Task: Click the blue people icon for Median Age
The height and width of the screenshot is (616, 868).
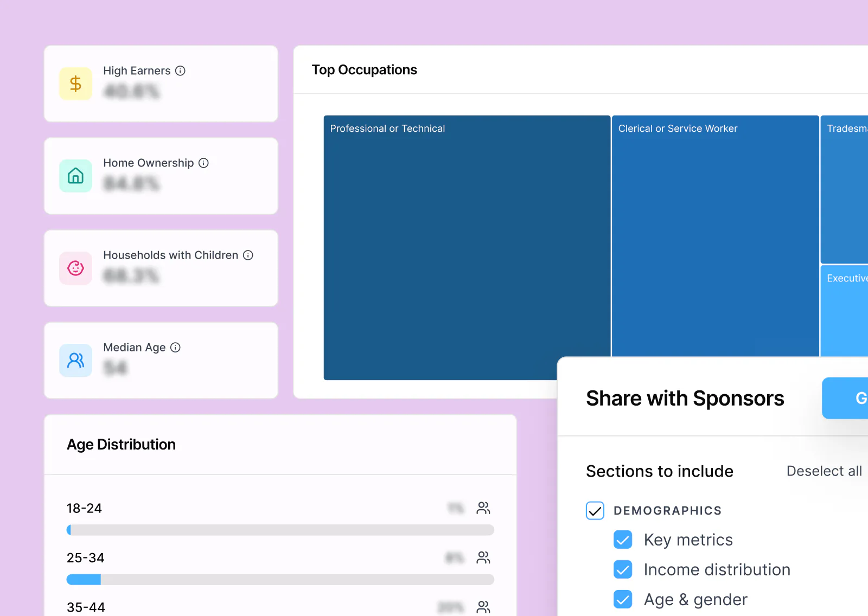Action: click(75, 360)
